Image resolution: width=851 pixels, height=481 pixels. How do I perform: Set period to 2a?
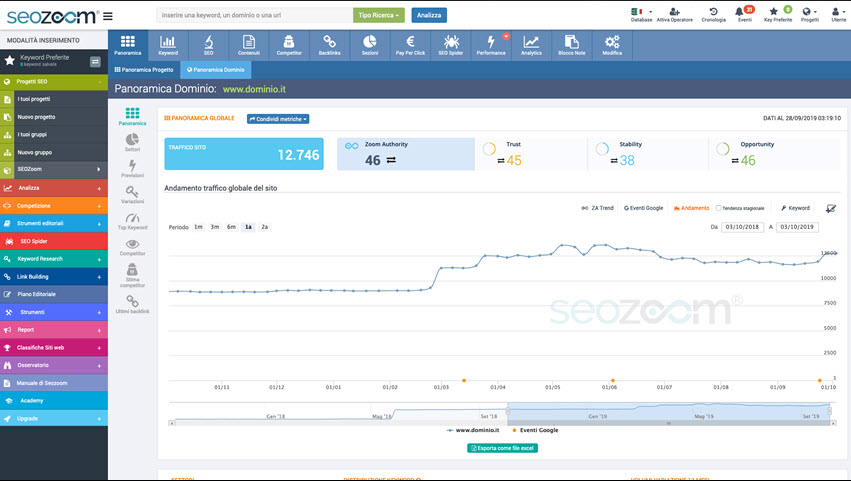[265, 227]
